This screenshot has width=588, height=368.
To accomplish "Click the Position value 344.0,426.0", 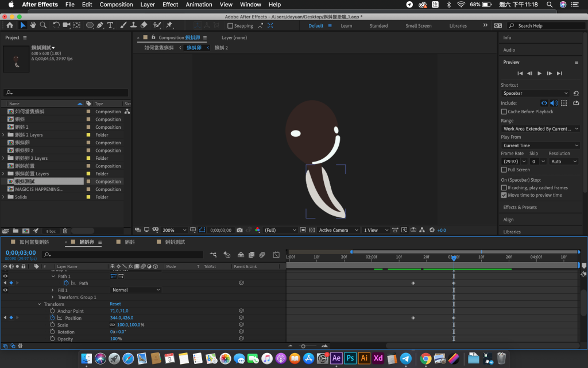I will point(122,318).
